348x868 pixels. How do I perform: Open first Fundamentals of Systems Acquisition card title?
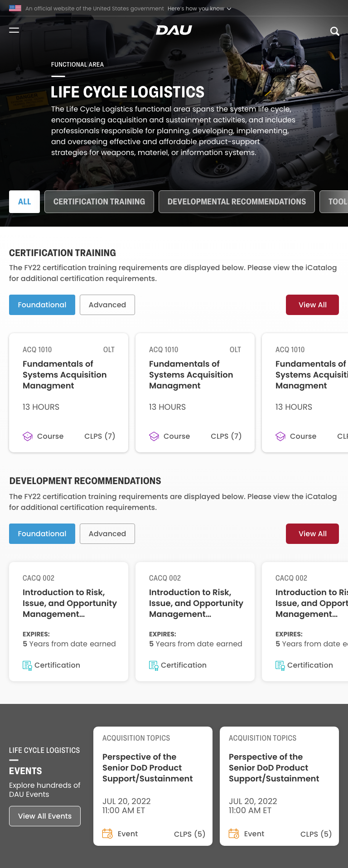(64, 375)
